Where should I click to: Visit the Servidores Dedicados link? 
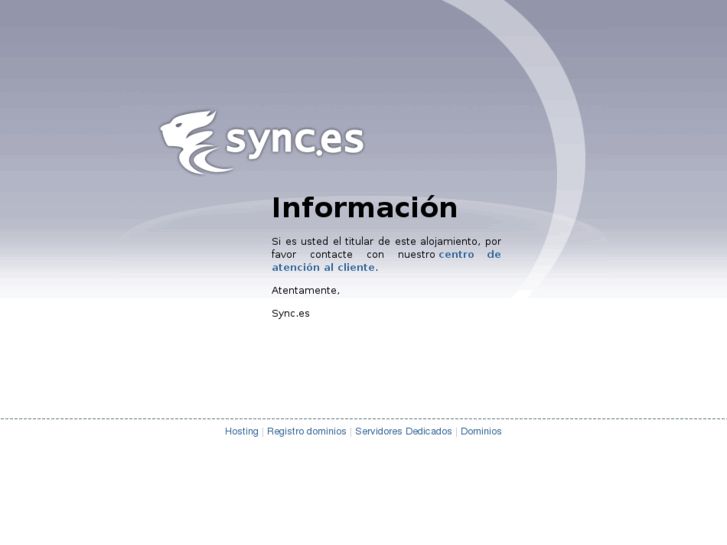pos(403,431)
